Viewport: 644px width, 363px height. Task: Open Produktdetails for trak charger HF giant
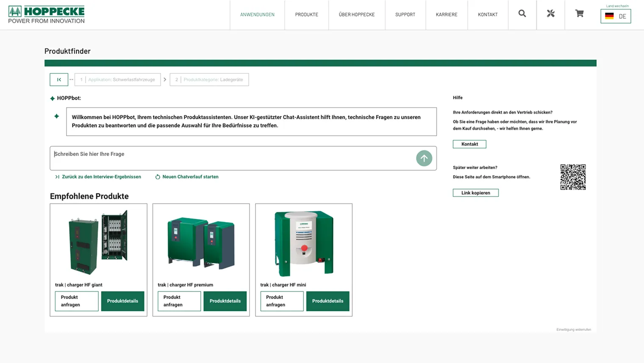click(x=122, y=301)
